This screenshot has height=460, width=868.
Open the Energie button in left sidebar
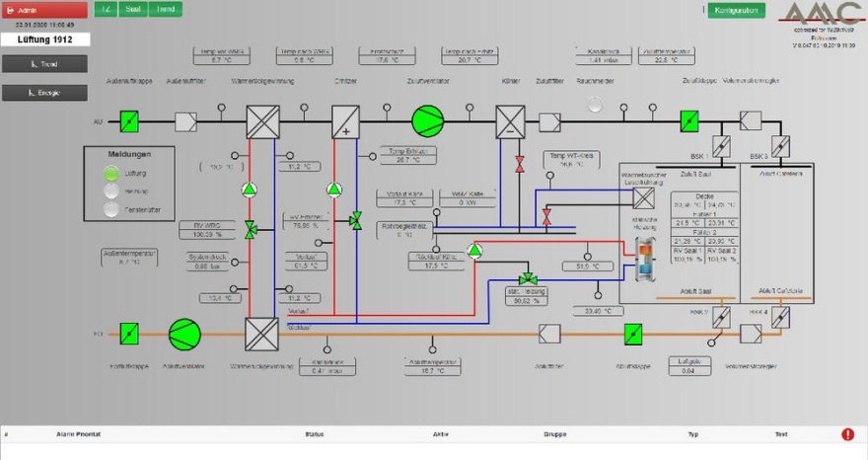pos(43,93)
